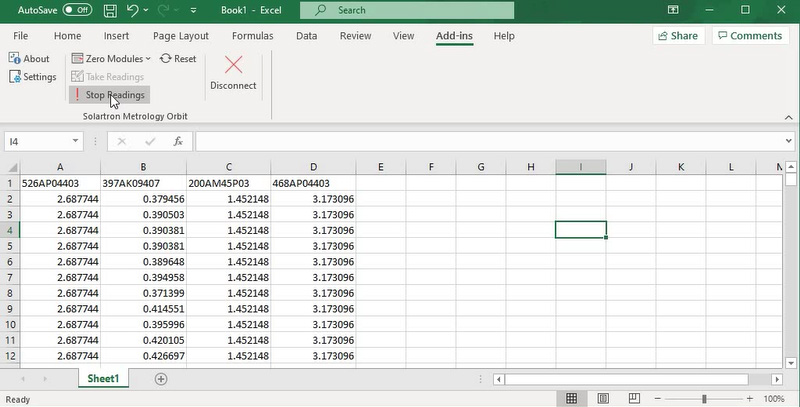Click the Save disk icon

(110, 10)
